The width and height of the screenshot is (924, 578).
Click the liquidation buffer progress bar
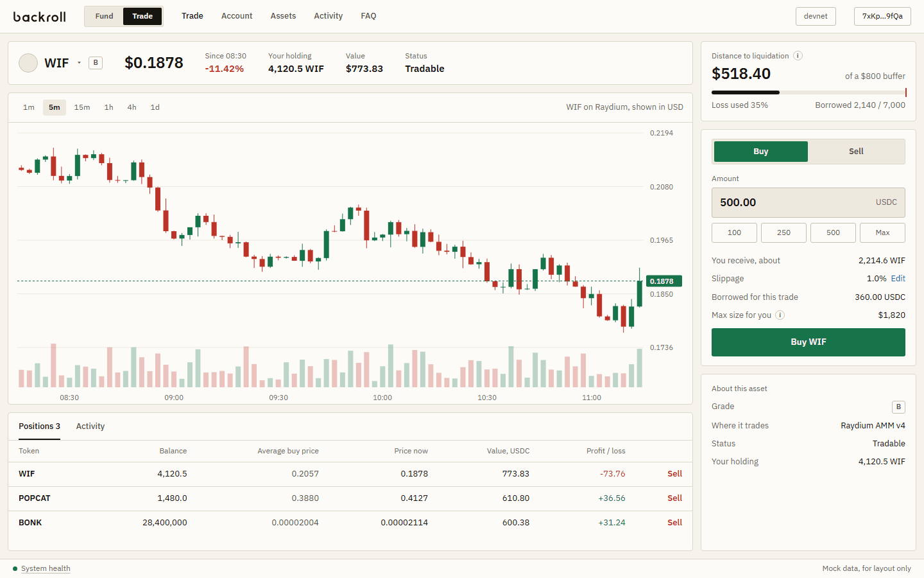(809, 92)
